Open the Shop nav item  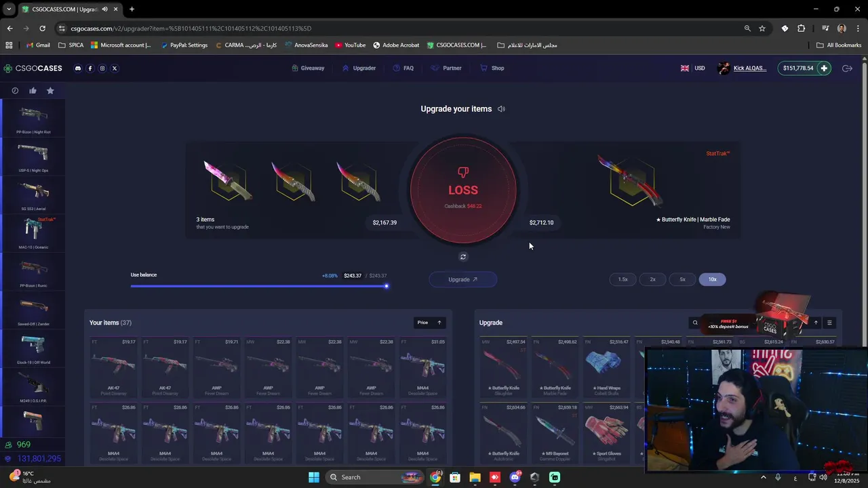point(492,68)
